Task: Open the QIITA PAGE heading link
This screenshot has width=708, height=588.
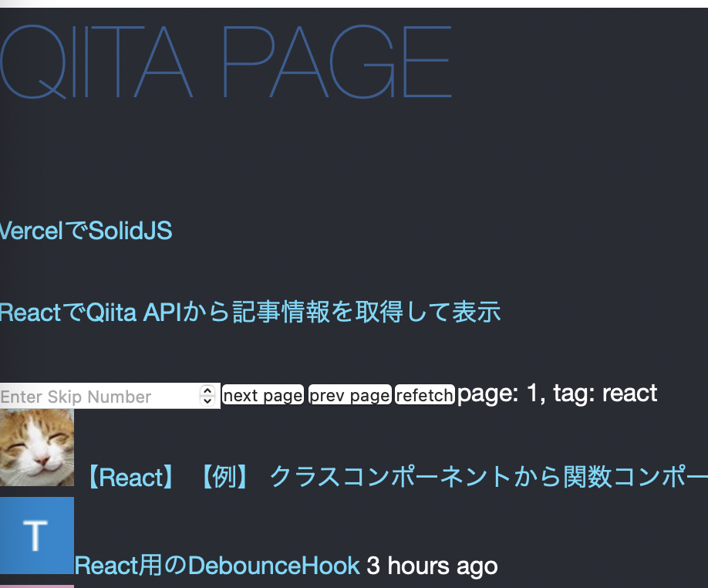Action: tap(226, 62)
